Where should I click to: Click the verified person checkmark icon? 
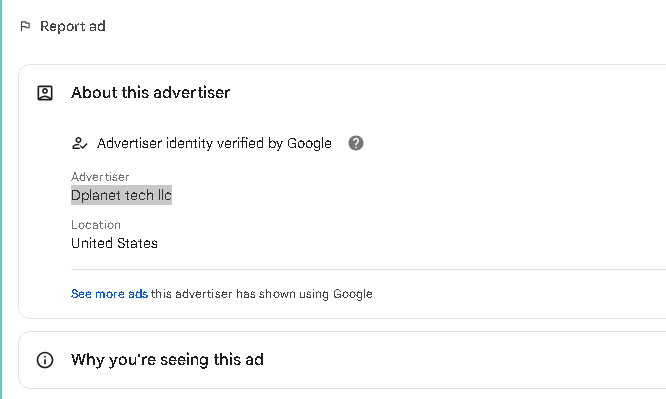(79, 143)
